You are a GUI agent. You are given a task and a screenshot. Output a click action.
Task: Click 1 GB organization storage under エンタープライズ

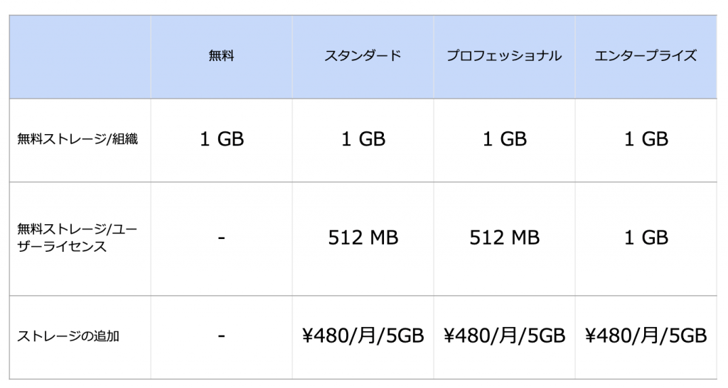pyautogui.click(x=646, y=139)
